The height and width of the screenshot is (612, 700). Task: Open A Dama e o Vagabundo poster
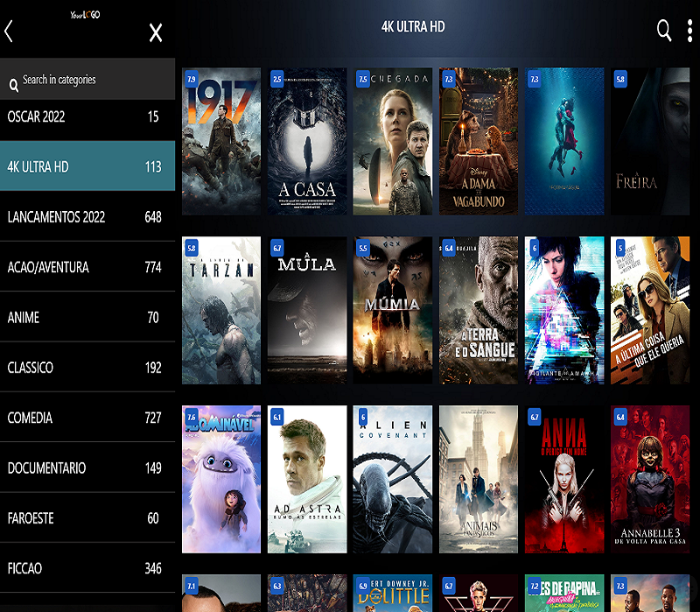click(x=479, y=141)
